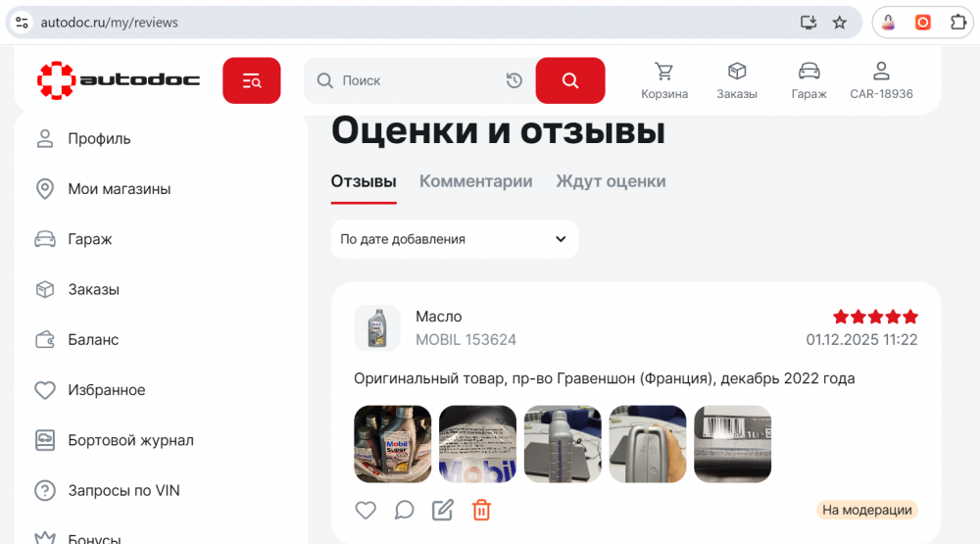The image size is (980, 544).
Task: Open Гараж in the top header
Action: click(x=808, y=80)
